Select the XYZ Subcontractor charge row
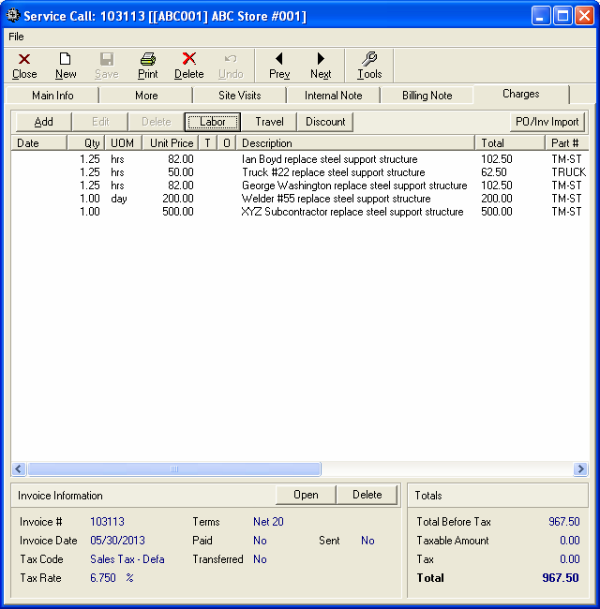Viewport: 600px width, 609px height. click(299, 212)
